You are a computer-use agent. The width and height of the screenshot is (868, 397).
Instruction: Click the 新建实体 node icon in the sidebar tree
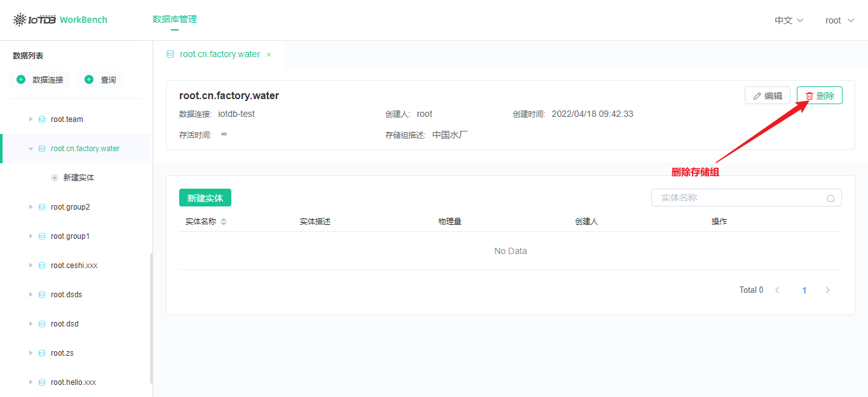click(54, 177)
